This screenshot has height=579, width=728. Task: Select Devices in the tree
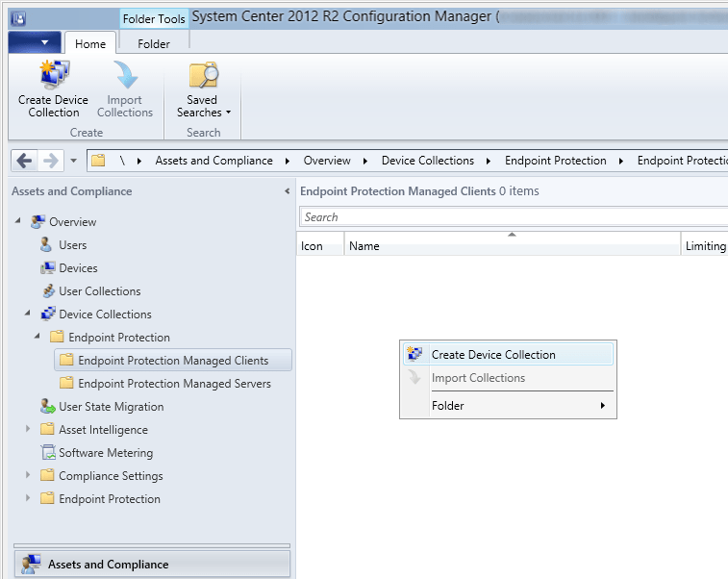click(78, 268)
